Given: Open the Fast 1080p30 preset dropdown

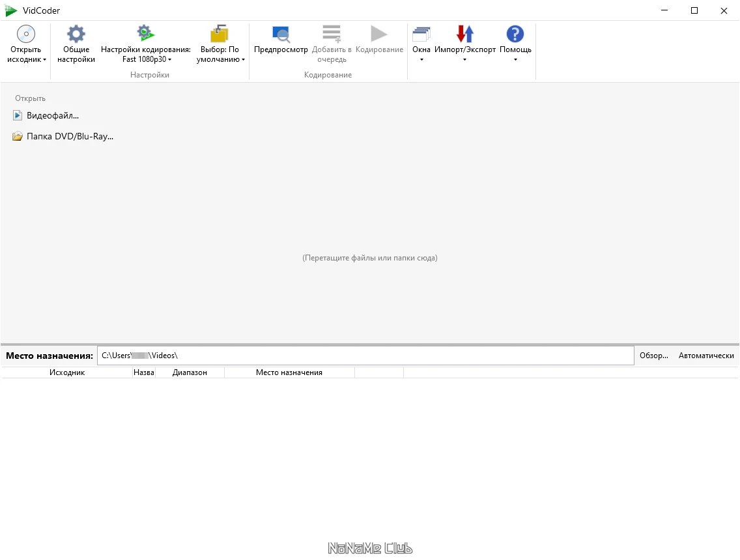Looking at the screenshot, I should (169, 60).
